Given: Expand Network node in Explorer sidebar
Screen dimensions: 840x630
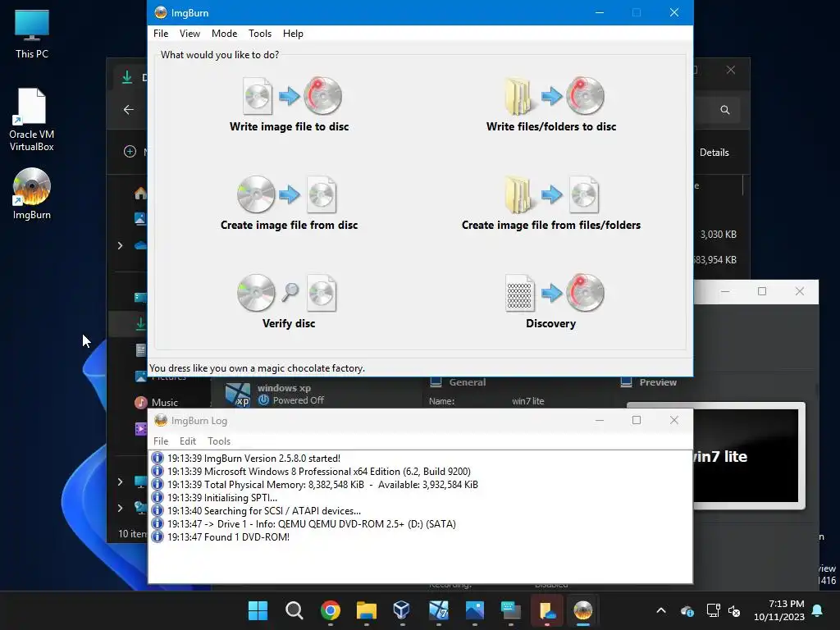Looking at the screenshot, I should click(x=120, y=507).
